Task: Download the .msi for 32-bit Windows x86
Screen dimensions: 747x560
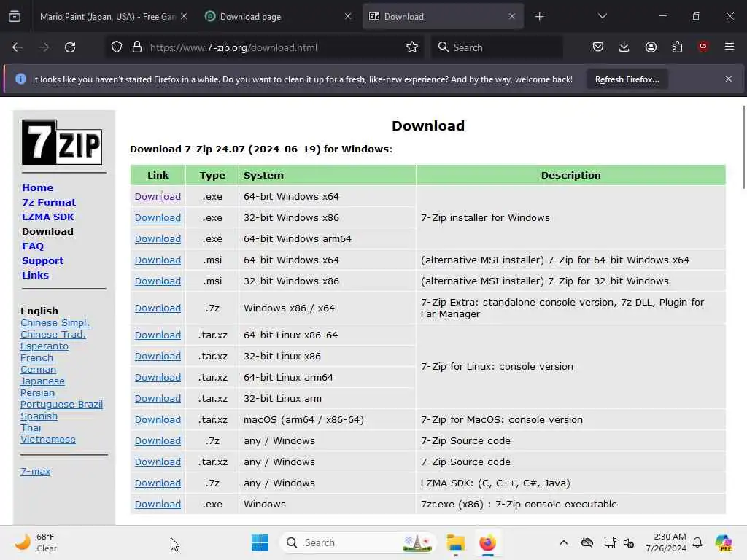Action: (x=158, y=281)
